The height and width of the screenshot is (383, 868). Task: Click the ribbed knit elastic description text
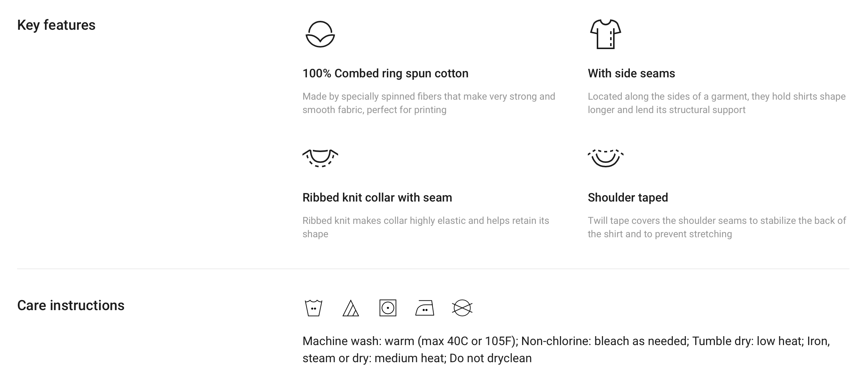coord(425,227)
